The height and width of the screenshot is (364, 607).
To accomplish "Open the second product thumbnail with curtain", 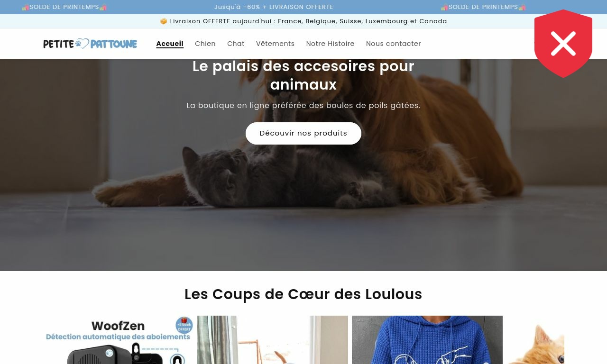I will coord(273,340).
